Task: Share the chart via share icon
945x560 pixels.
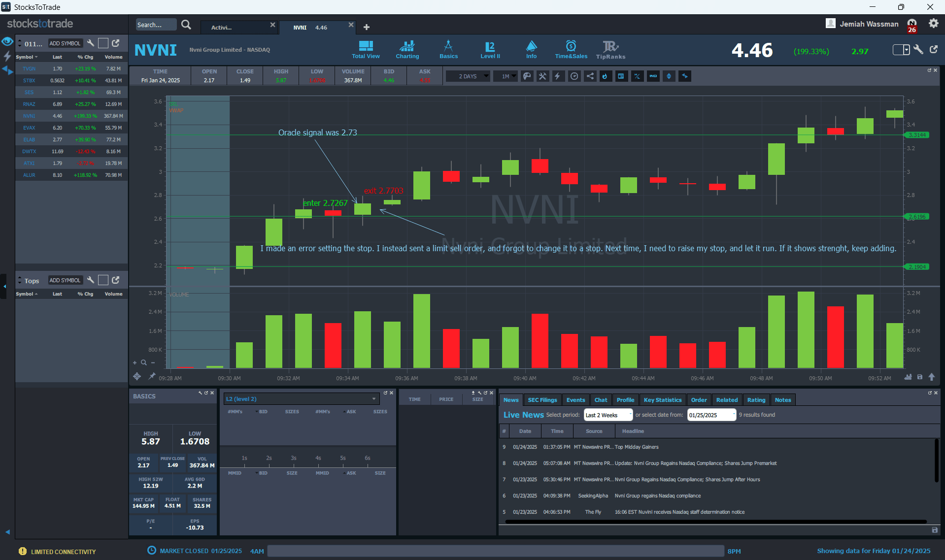Action: click(590, 76)
